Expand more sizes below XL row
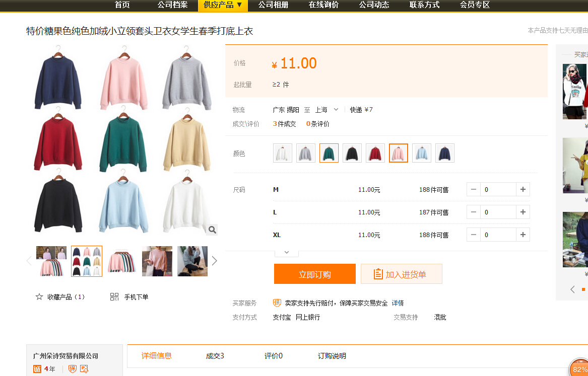This screenshot has height=376, width=588. click(287, 252)
